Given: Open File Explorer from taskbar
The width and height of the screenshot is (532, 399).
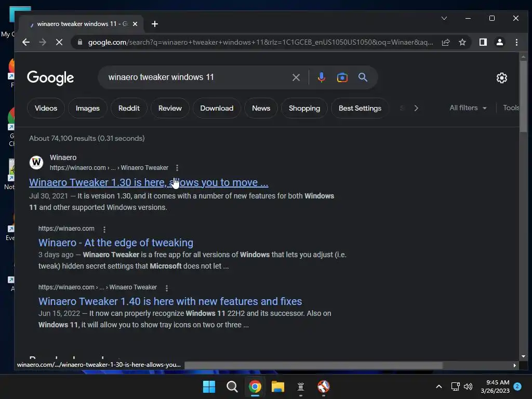Looking at the screenshot, I should point(277,387).
